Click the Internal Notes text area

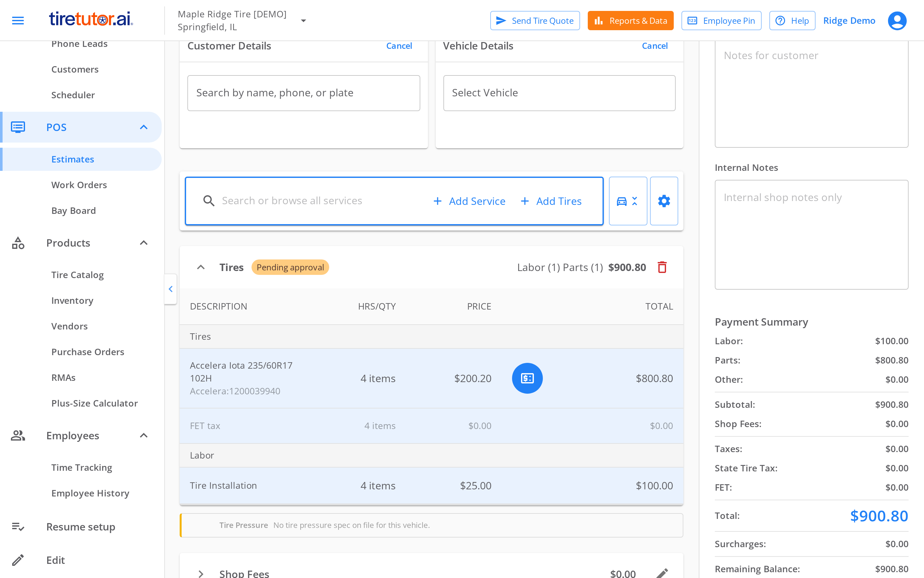[x=811, y=234]
